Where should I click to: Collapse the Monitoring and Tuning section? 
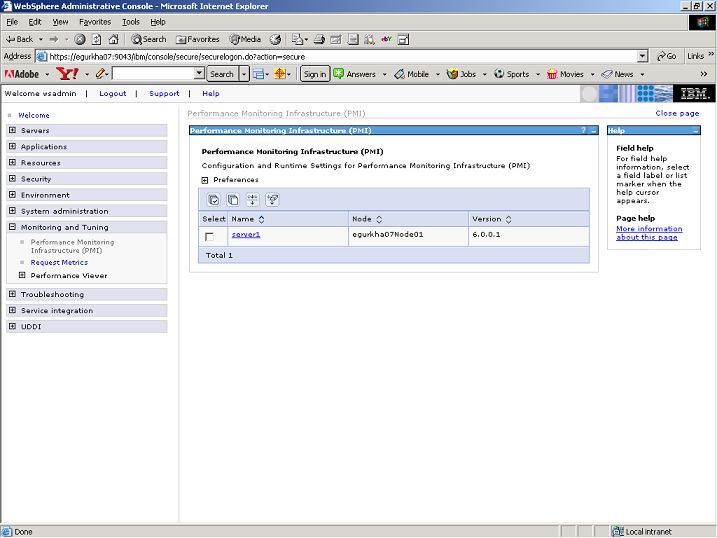click(12, 227)
